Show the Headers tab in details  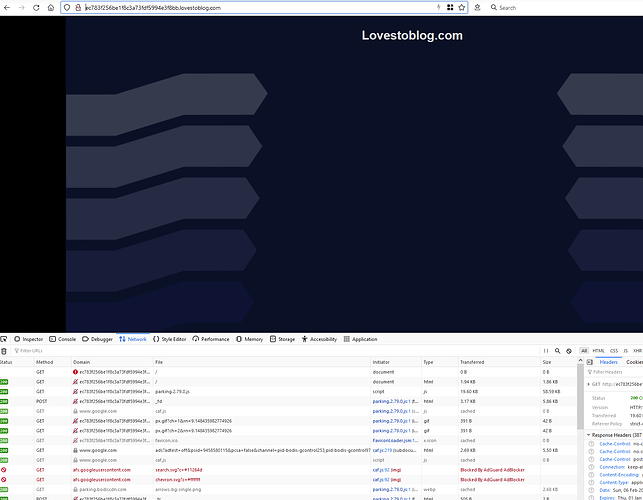click(609, 362)
